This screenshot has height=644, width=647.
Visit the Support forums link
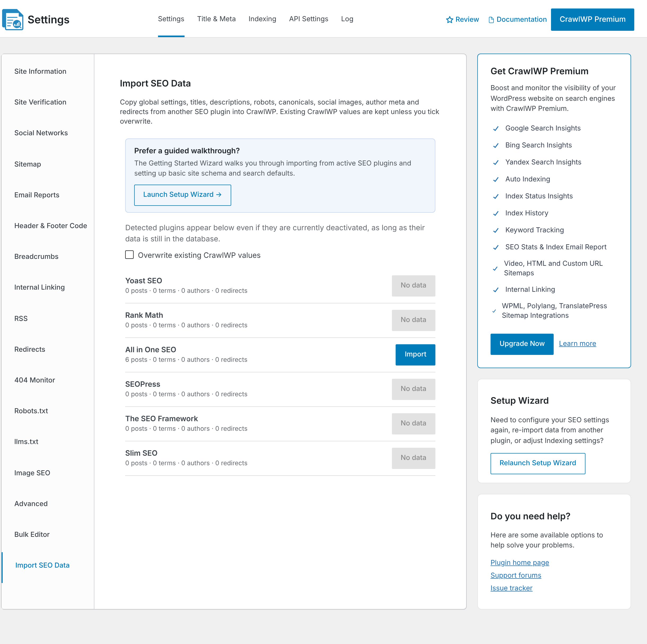pos(516,575)
